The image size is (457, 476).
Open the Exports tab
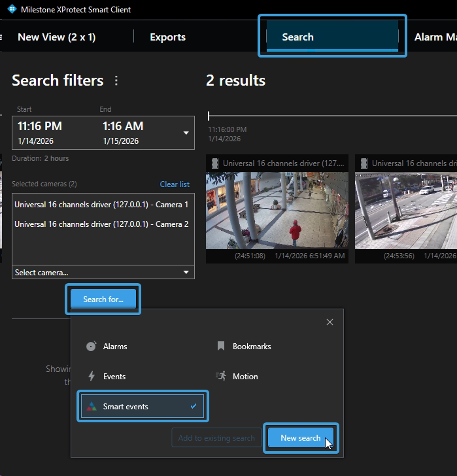point(168,37)
